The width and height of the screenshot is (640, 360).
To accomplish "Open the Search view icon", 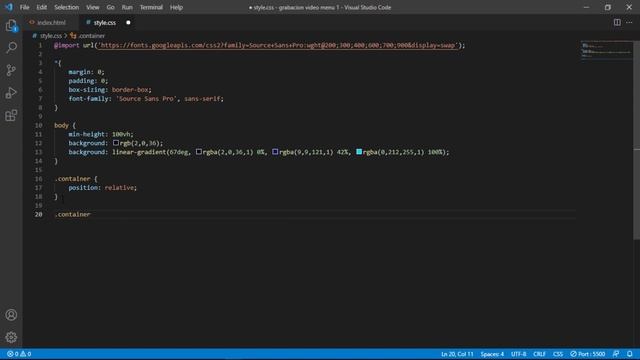I will pos(11,48).
